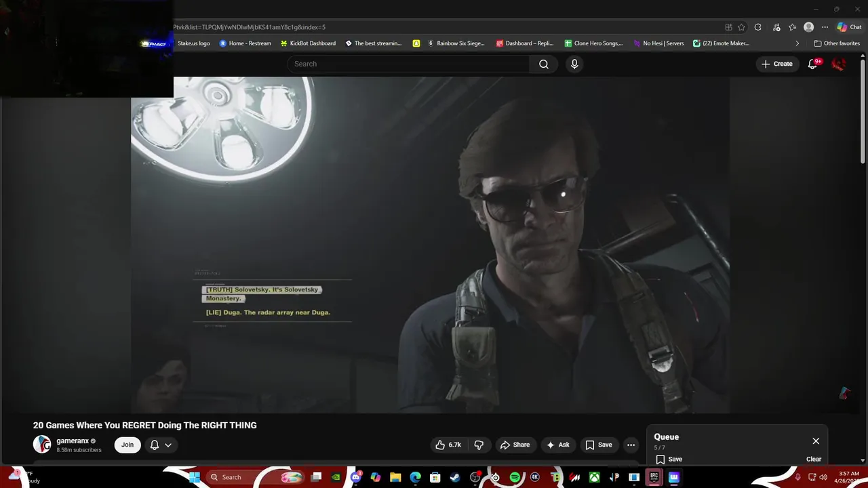Open Microsoft Store from the taskbar
Viewport: 868px width, 488px height.
click(435, 477)
